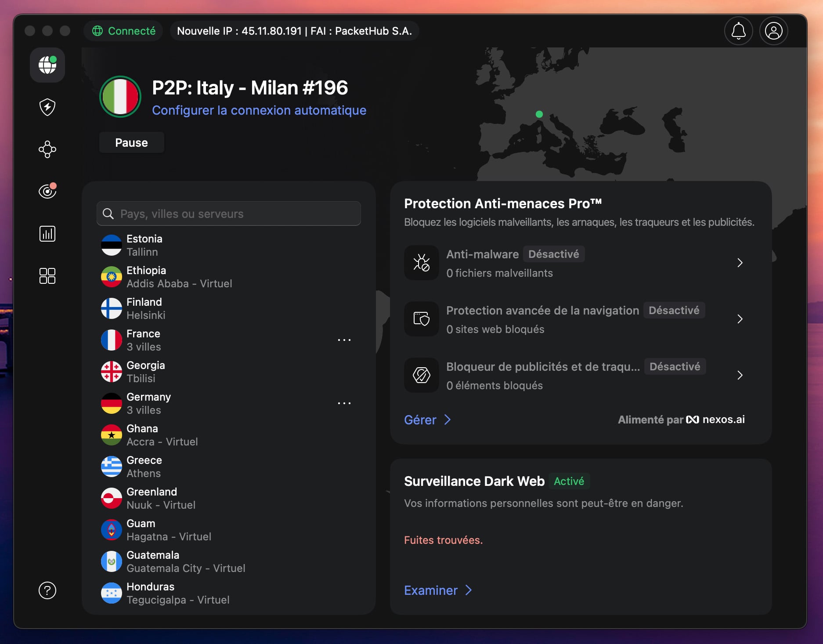The image size is (823, 644).
Task: Open statistics chart icon in sidebar
Action: click(x=47, y=234)
